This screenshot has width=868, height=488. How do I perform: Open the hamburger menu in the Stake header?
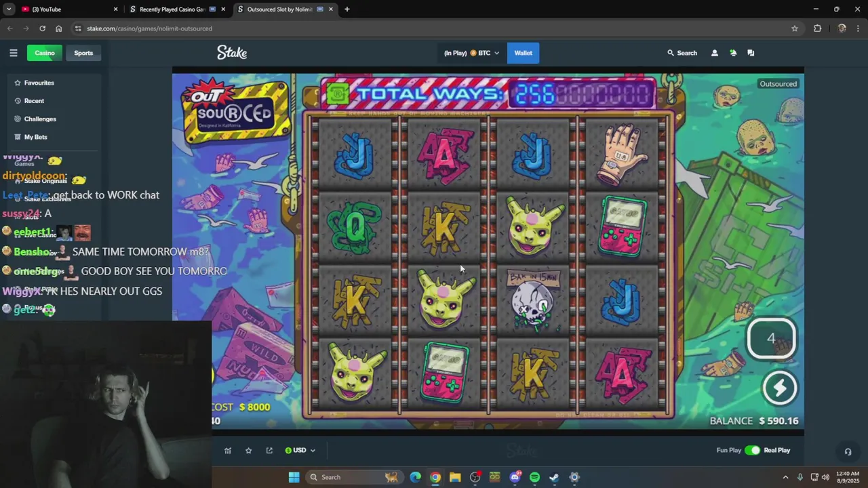[13, 53]
